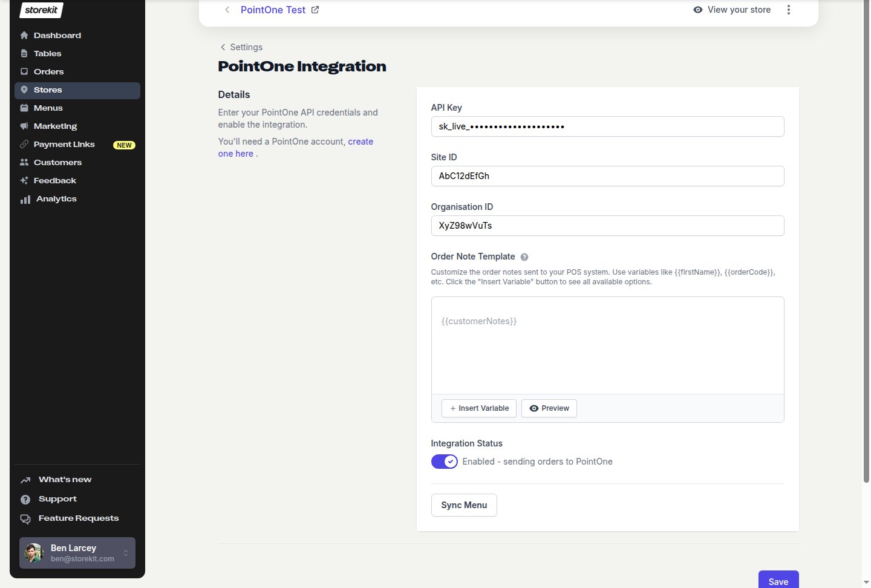Click into the Site ID field
The width and height of the screenshot is (871, 588).
[x=607, y=176]
